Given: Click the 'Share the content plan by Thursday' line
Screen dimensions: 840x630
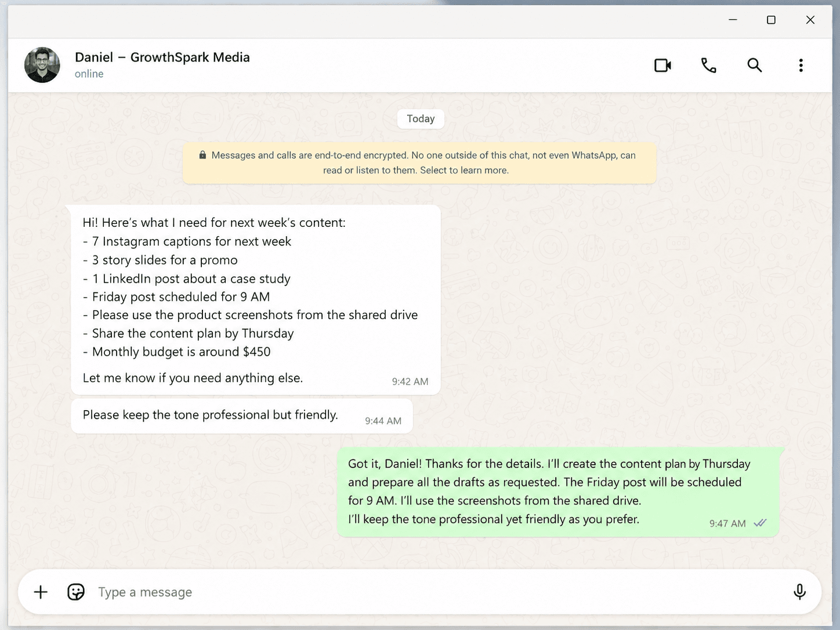Looking at the screenshot, I should [188, 334].
